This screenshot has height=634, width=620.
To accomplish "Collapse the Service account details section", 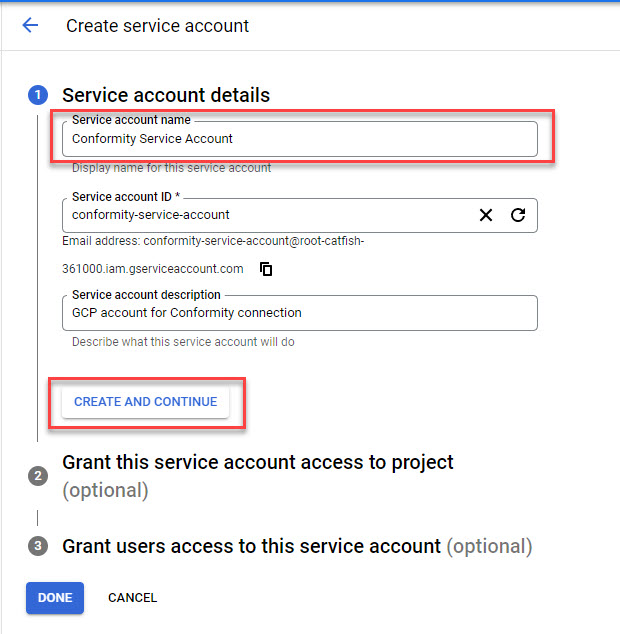I will pyautogui.click(x=166, y=96).
